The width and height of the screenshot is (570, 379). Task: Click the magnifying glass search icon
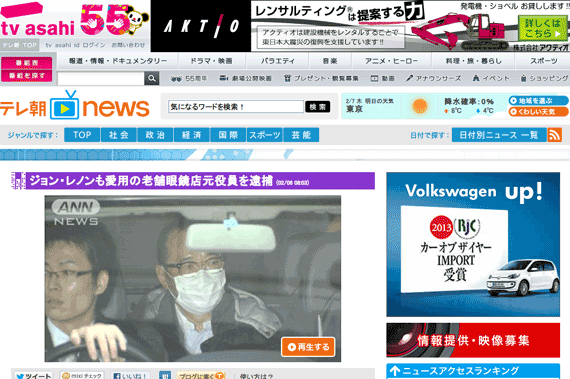point(152,78)
